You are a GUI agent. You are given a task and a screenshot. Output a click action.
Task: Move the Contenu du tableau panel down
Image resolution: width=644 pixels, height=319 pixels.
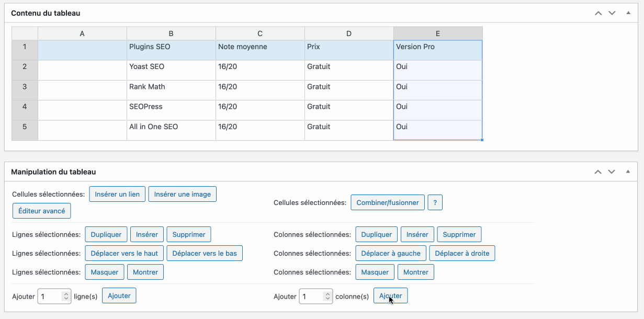point(612,13)
